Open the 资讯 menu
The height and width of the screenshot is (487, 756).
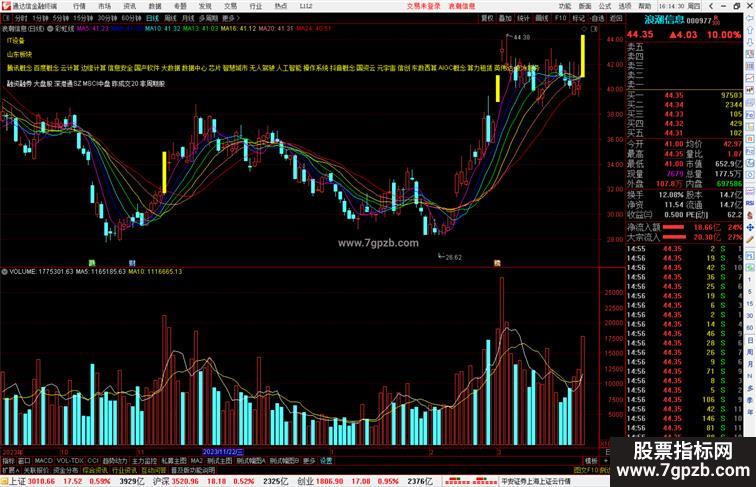(129, 6)
